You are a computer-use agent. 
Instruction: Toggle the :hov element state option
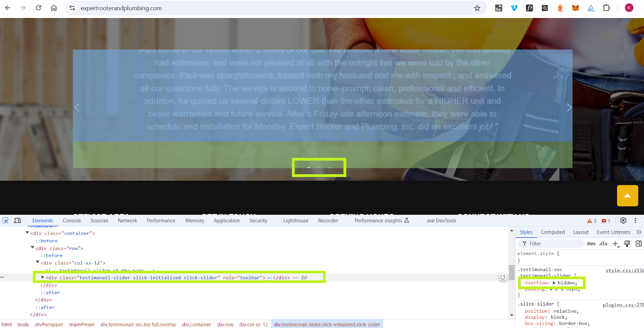coord(591,244)
